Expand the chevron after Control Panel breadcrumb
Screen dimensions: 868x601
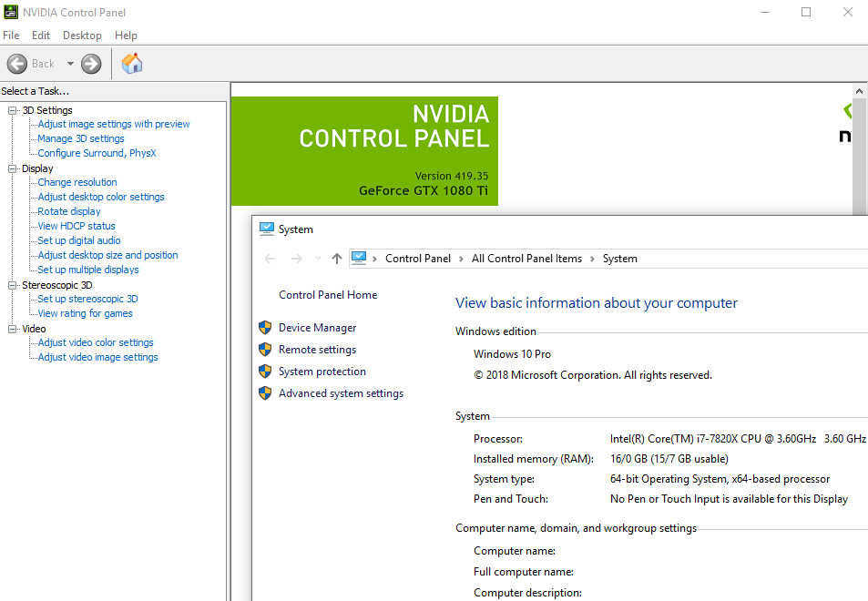(x=461, y=259)
